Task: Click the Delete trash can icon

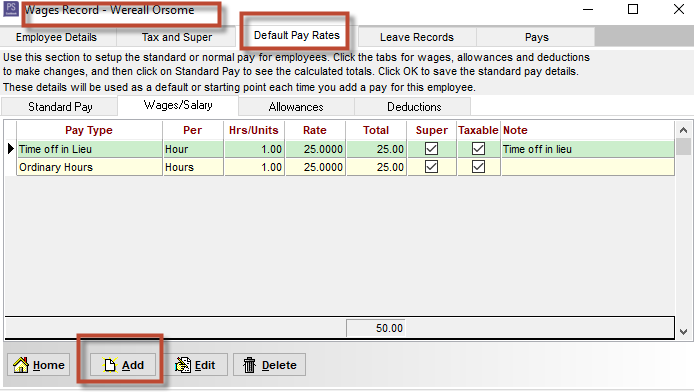Action: pyautogui.click(x=250, y=365)
